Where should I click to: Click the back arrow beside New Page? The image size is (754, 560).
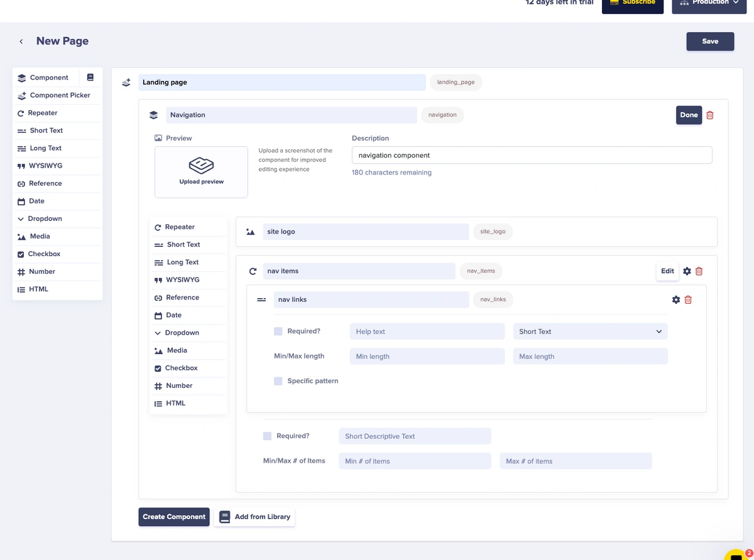coord(21,41)
